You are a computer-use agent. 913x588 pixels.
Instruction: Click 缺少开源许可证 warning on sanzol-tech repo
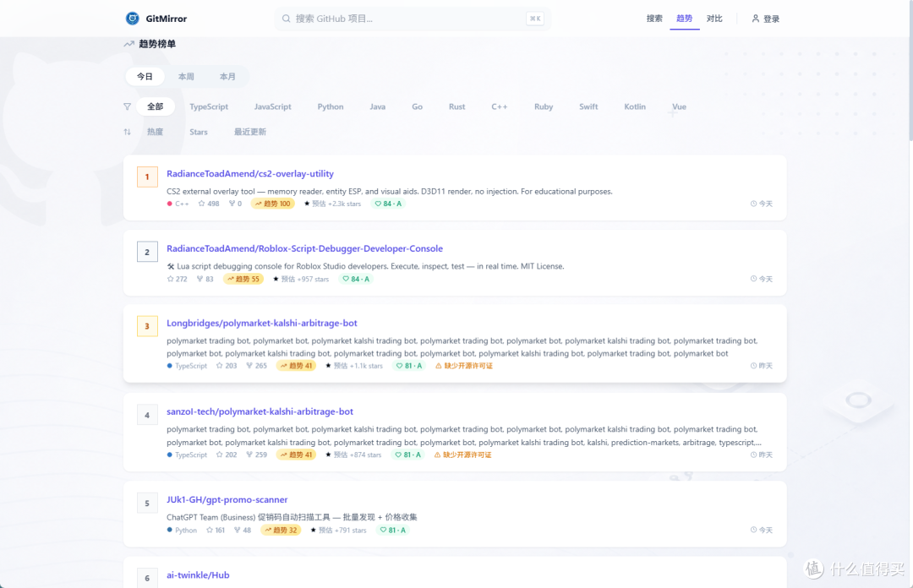(462, 455)
